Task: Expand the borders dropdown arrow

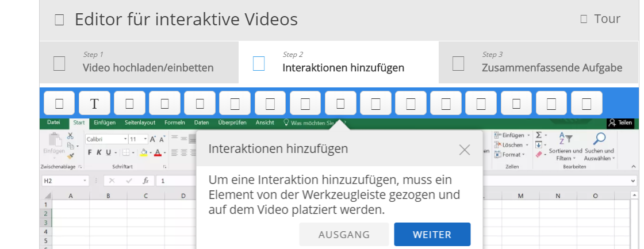Action: tap(133, 153)
